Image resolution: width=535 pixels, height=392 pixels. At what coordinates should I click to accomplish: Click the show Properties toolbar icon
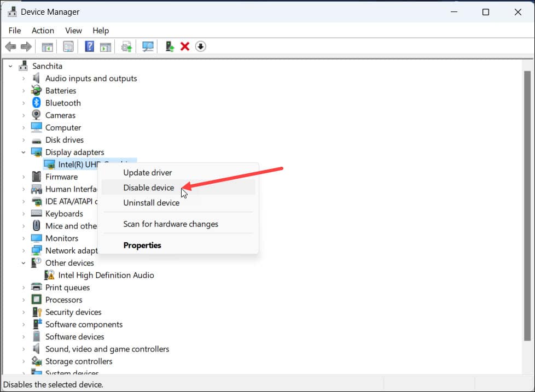tap(68, 46)
